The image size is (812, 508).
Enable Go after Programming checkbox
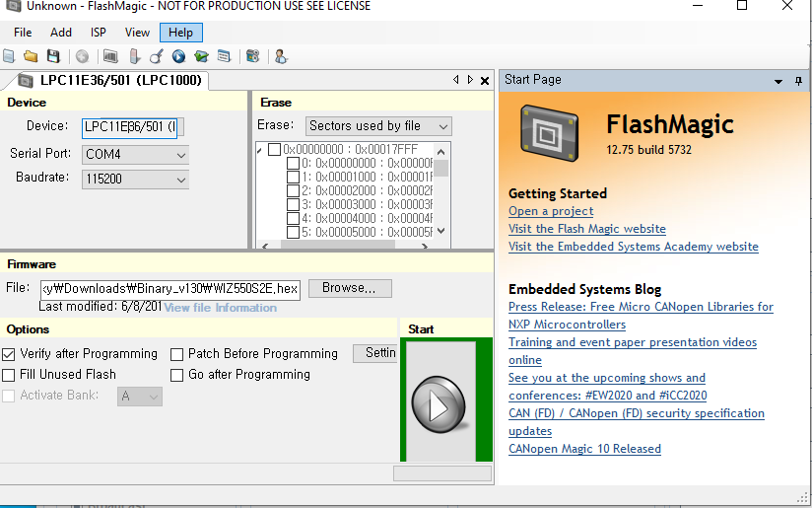pyautogui.click(x=177, y=375)
